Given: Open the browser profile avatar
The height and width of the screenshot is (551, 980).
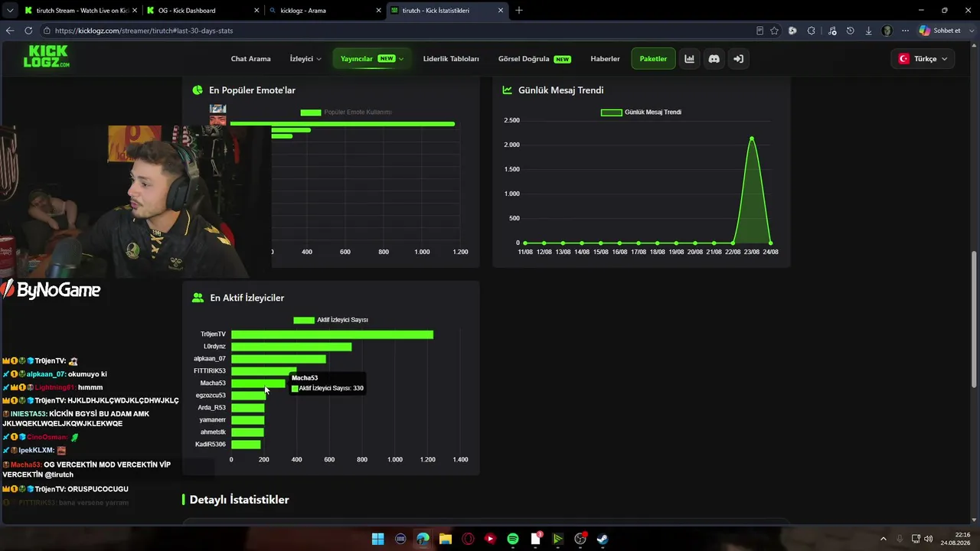Looking at the screenshot, I should pos(887,31).
